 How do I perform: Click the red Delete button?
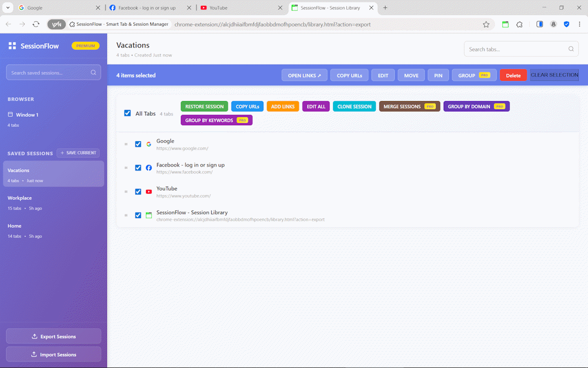point(513,75)
